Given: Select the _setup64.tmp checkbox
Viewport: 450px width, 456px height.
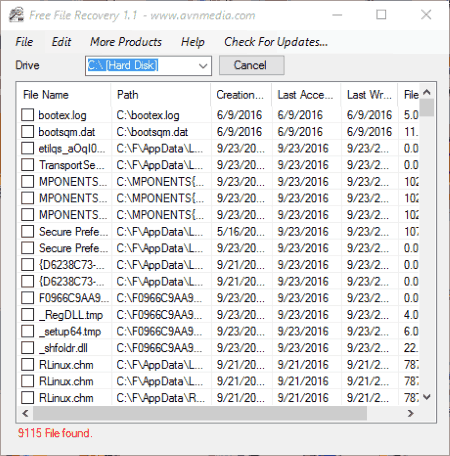Looking at the screenshot, I should coord(27,331).
